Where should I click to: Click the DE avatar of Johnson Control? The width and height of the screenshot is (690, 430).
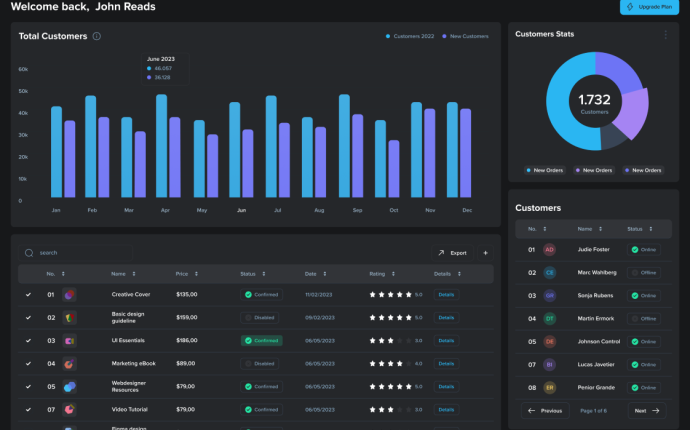pos(549,342)
